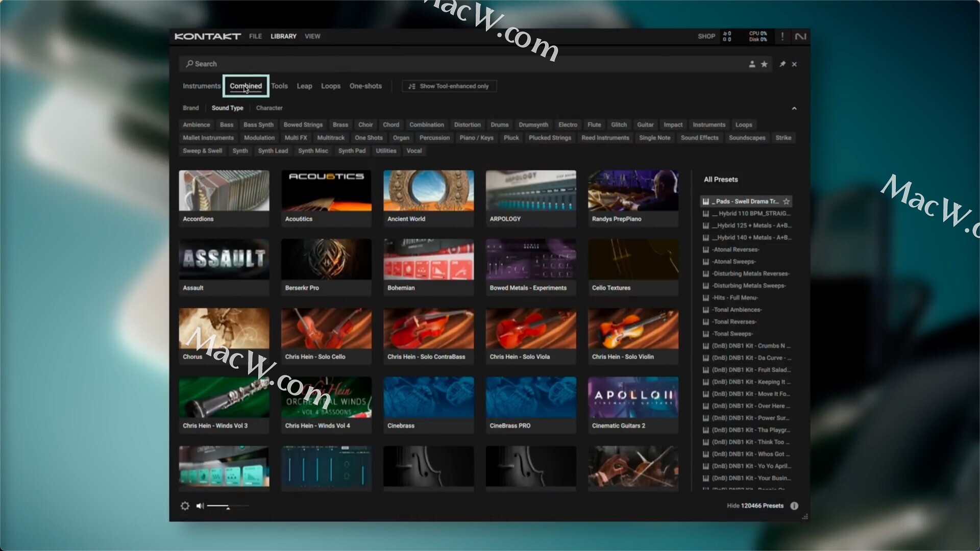
Task: Open the notifications exclamation icon
Action: [x=782, y=36]
